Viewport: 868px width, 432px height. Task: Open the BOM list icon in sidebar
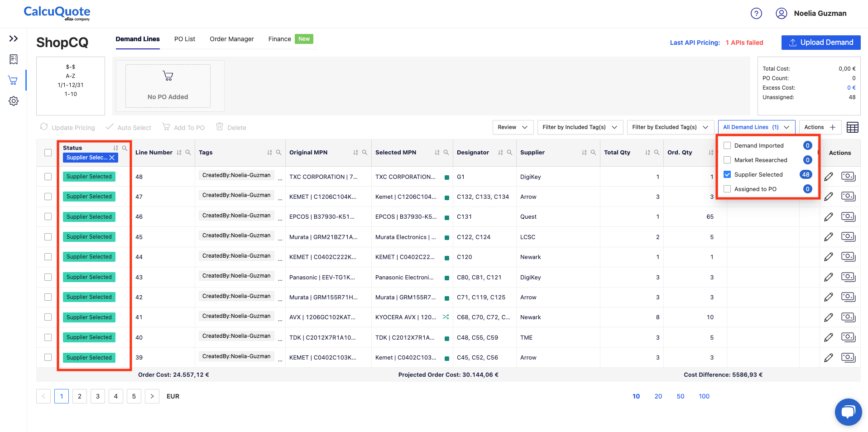pos(14,59)
